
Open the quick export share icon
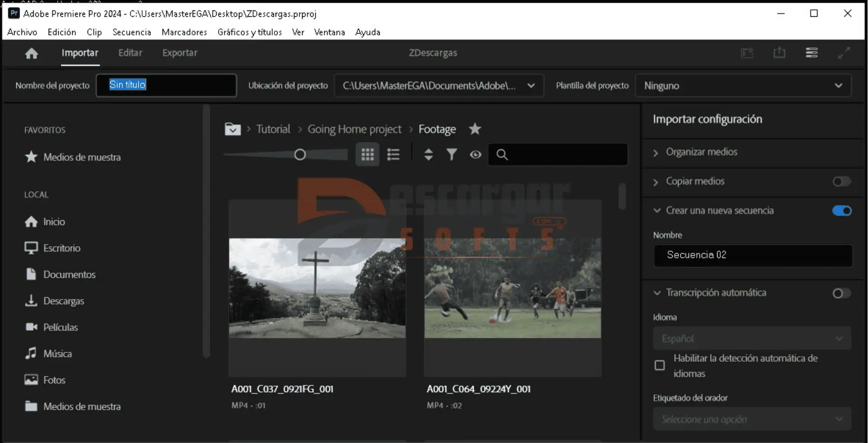pos(779,53)
